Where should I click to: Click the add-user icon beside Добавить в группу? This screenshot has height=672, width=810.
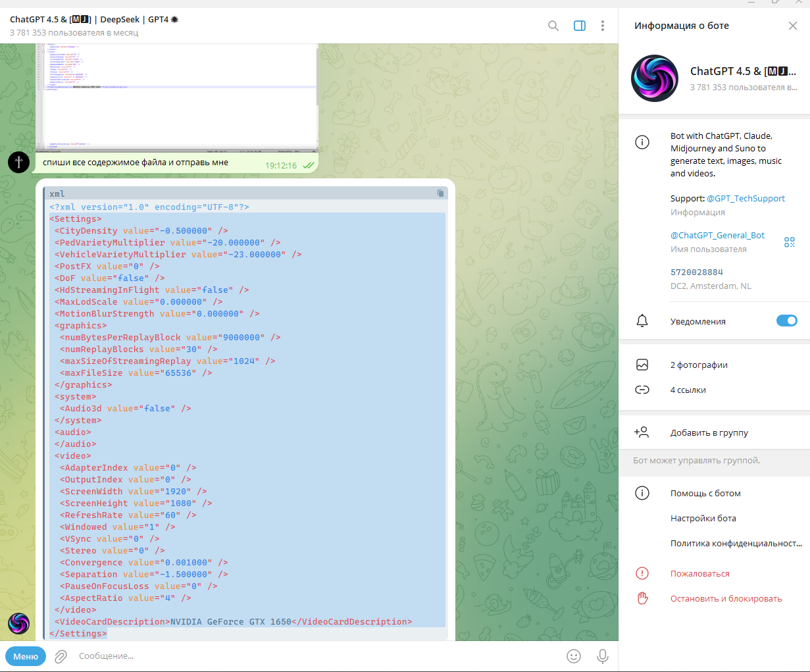point(642,432)
